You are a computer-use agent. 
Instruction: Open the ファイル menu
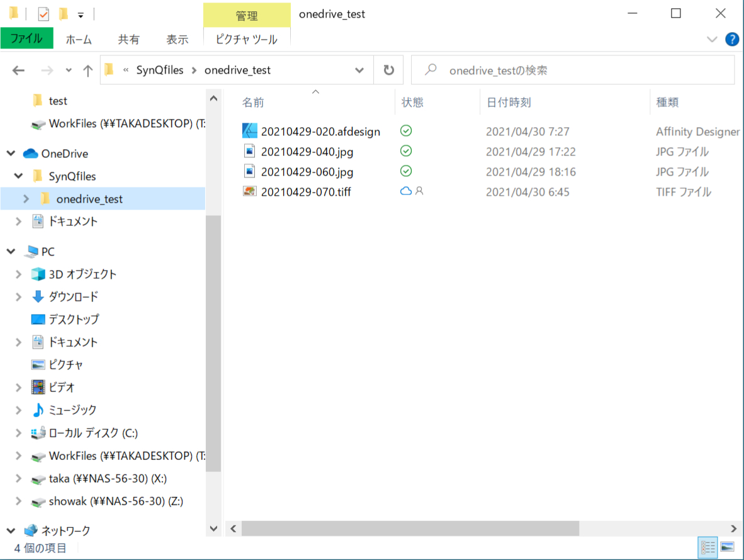coord(26,39)
